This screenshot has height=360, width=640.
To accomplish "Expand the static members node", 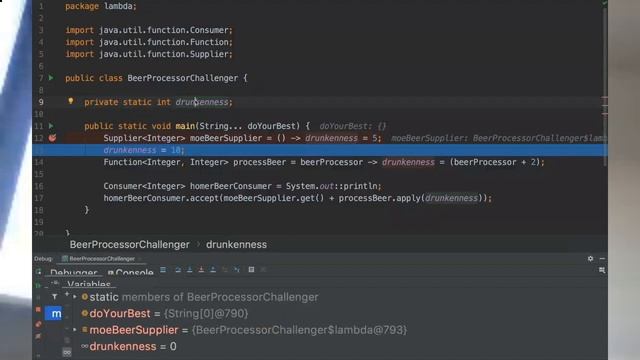I will (x=75, y=297).
